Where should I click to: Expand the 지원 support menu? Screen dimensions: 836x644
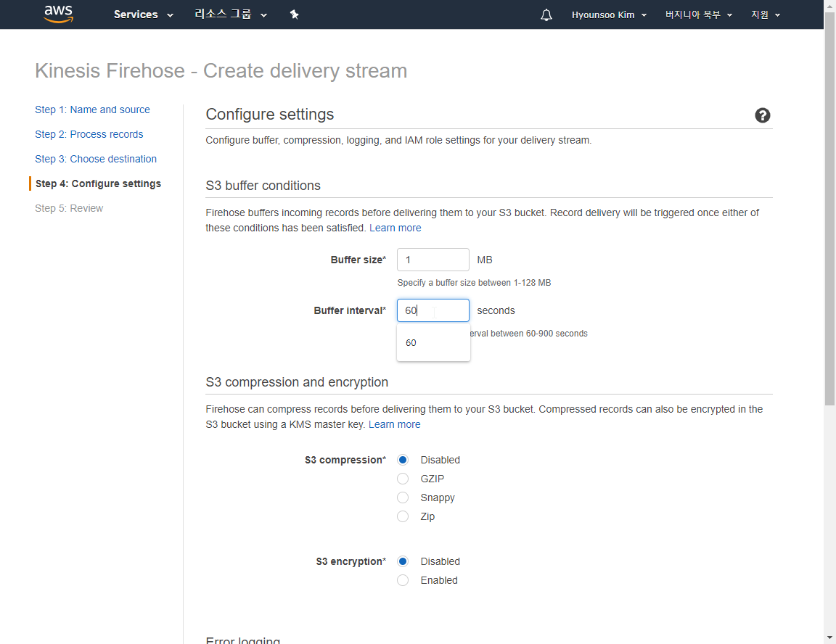point(766,15)
